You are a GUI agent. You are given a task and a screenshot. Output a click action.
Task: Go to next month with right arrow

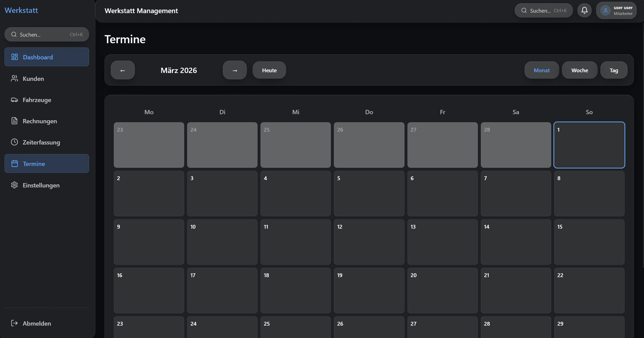click(x=234, y=70)
